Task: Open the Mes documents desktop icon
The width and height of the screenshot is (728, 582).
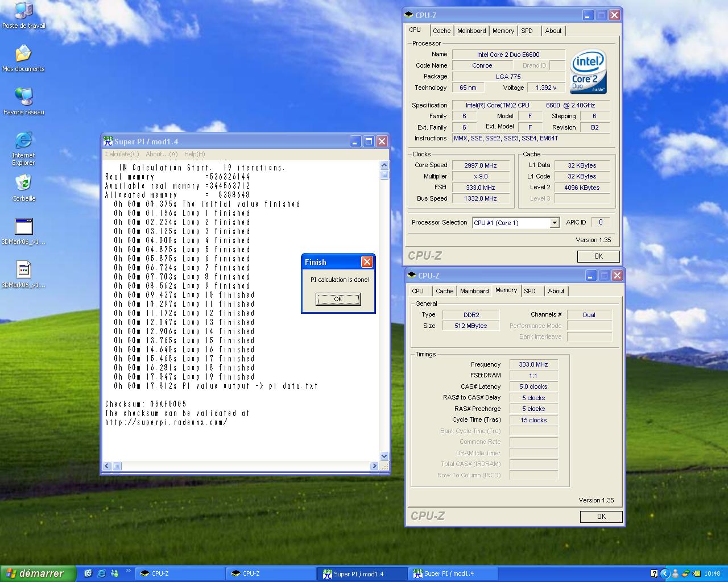Action: [x=23, y=59]
